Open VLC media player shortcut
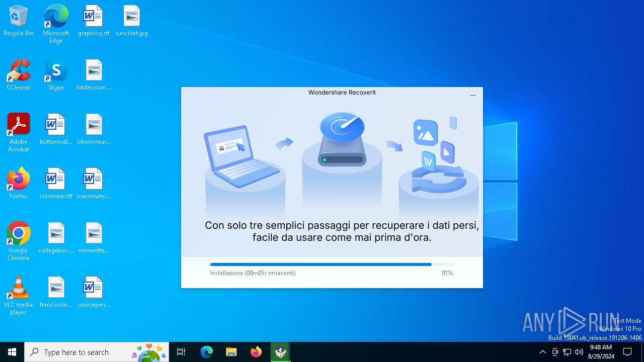 coord(19,296)
